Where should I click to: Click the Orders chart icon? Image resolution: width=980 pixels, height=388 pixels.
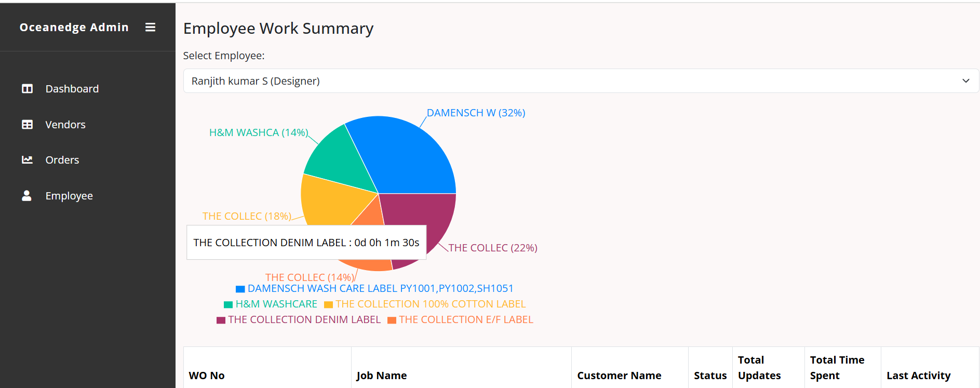[x=27, y=160]
